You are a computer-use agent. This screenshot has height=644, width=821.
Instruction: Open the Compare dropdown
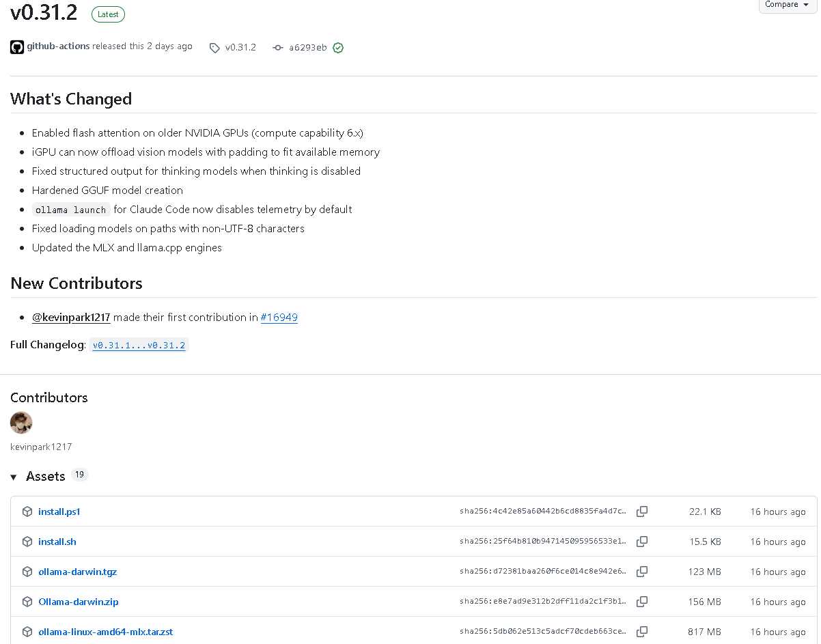(788, 5)
